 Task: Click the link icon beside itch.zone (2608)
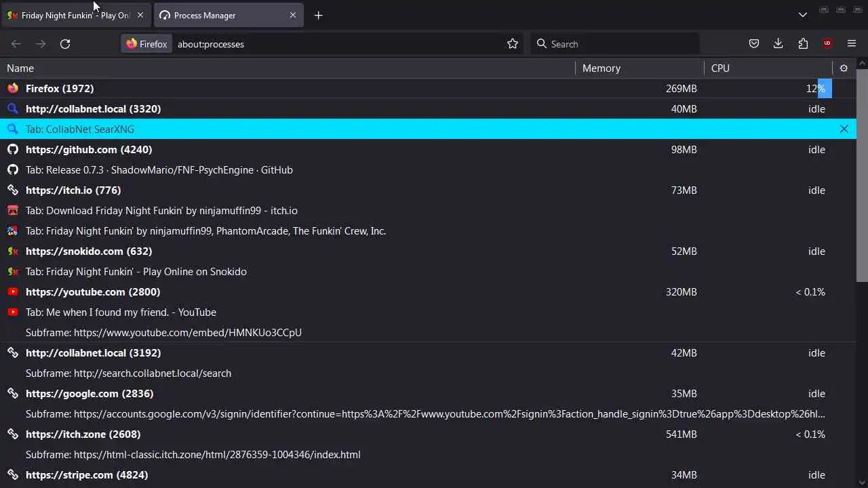tap(12, 434)
